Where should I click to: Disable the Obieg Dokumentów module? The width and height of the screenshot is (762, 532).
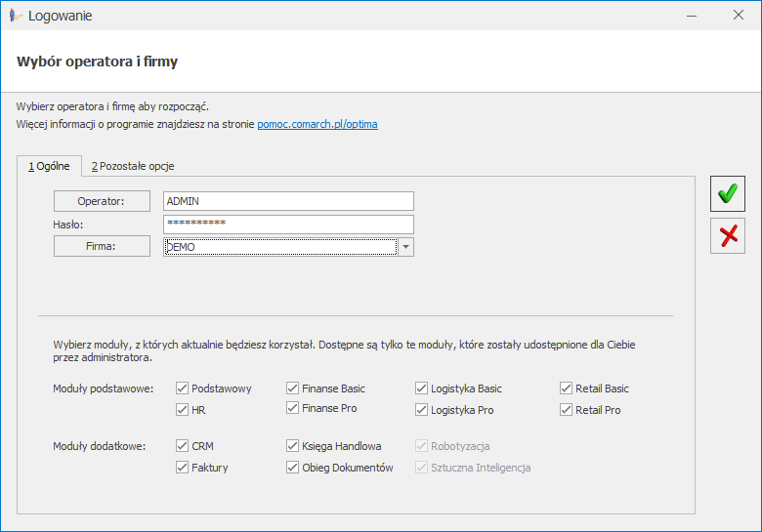(293, 468)
